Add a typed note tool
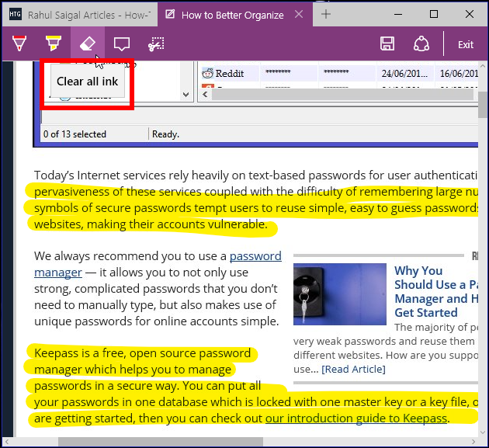Image resolution: width=489 pixels, height=448 pixels. 122,43
